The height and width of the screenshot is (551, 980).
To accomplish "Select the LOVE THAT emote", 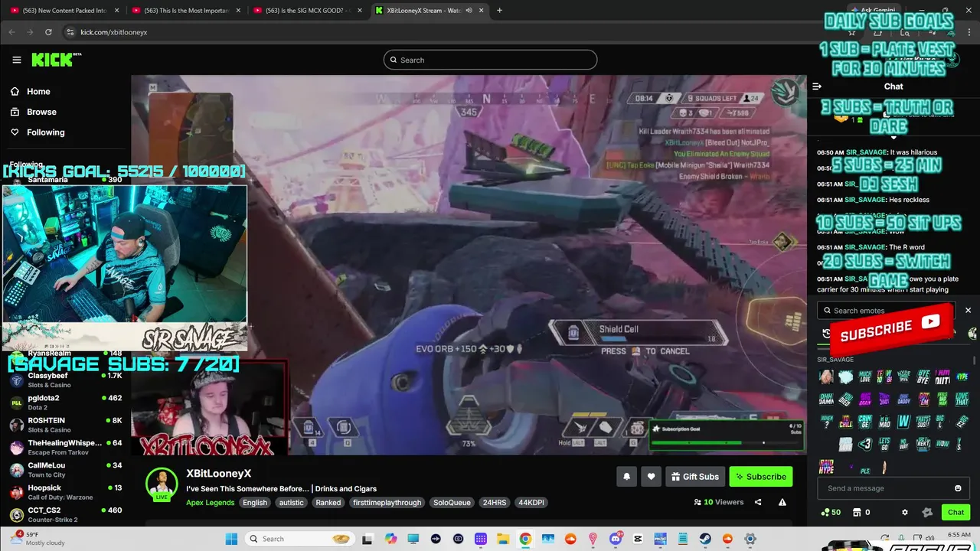I will click(962, 399).
